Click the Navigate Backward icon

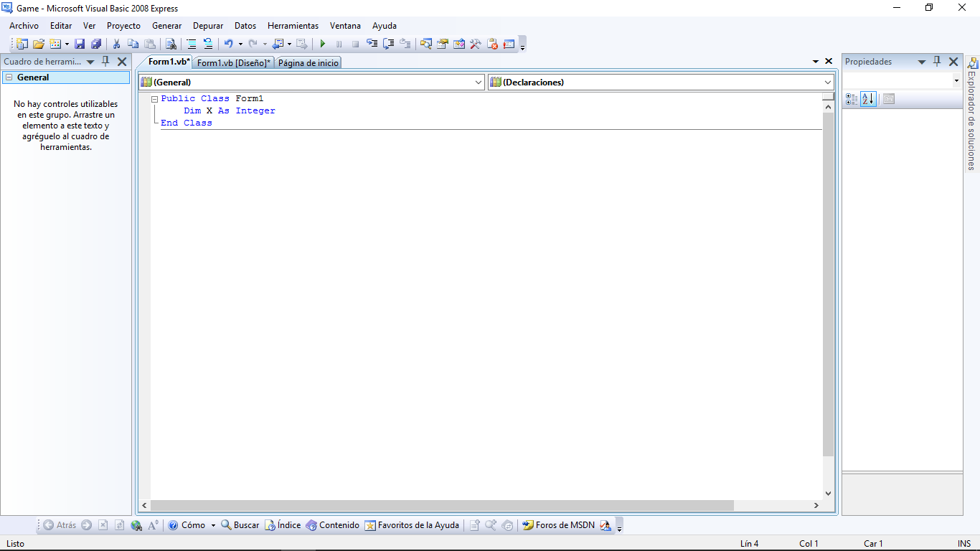click(x=278, y=44)
